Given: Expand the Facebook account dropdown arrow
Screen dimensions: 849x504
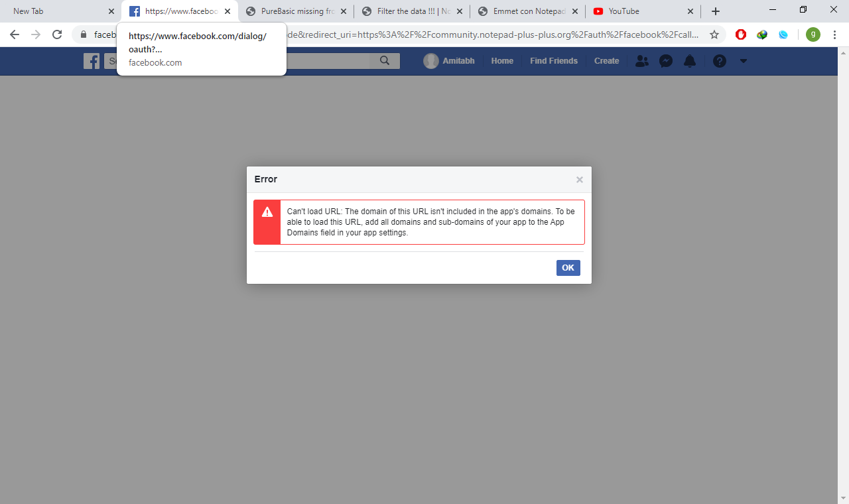Looking at the screenshot, I should click(743, 61).
